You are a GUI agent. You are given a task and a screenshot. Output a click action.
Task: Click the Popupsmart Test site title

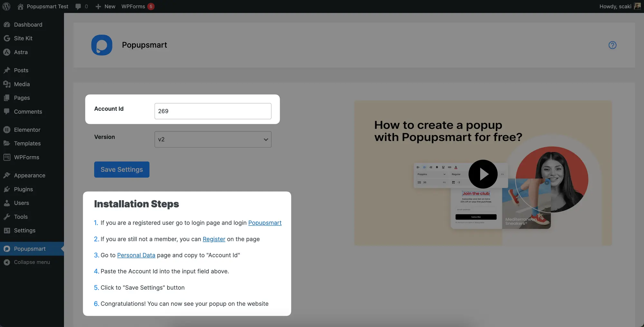(x=47, y=6)
